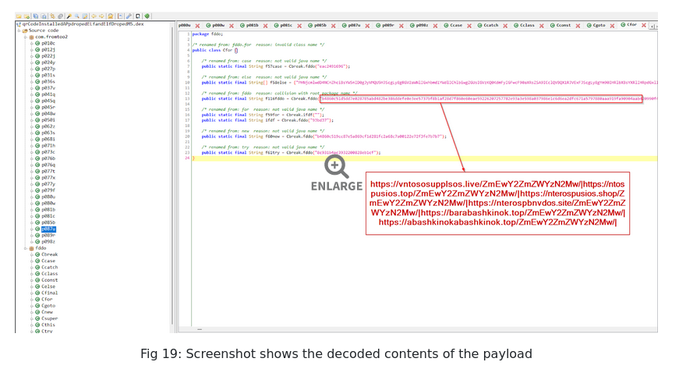
Task: Expand the Csuper class node
Action: coord(32,319)
